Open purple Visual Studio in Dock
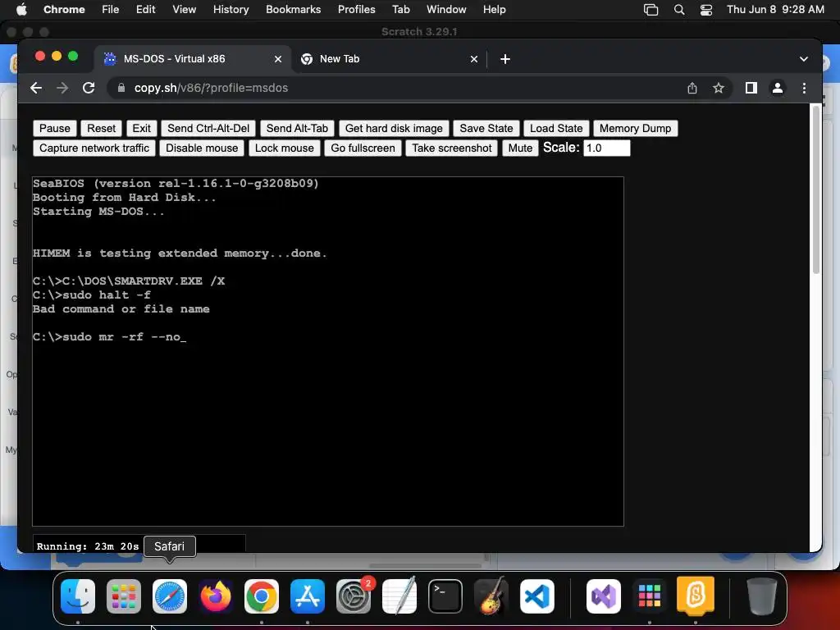 pyautogui.click(x=604, y=596)
